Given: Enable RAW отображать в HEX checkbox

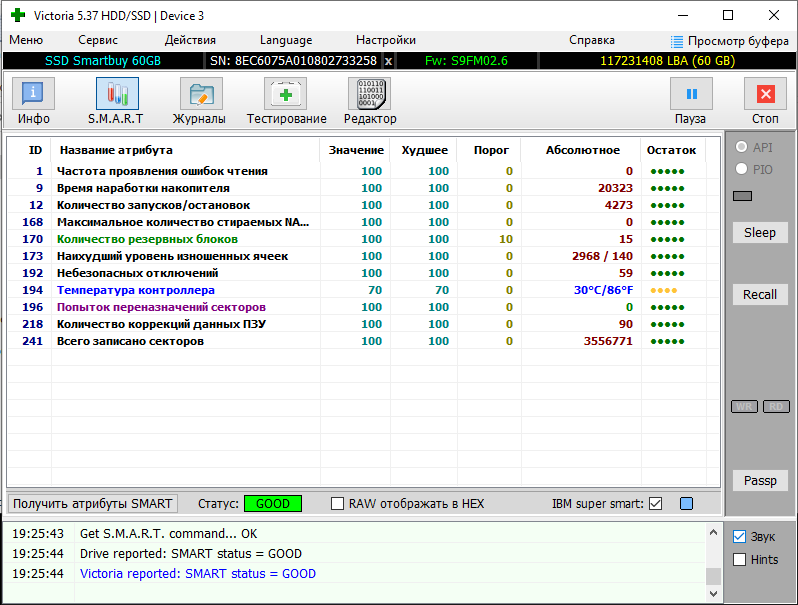Looking at the screenshot, I should pyautogui.click(x=337, y=504).
